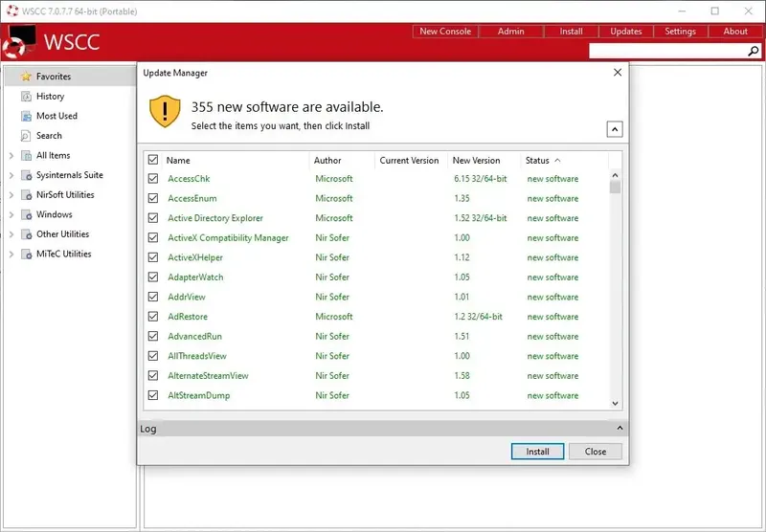Uncheck the AddrView checkbox
The height and width of the screenshot is (532, 766).
153,297
